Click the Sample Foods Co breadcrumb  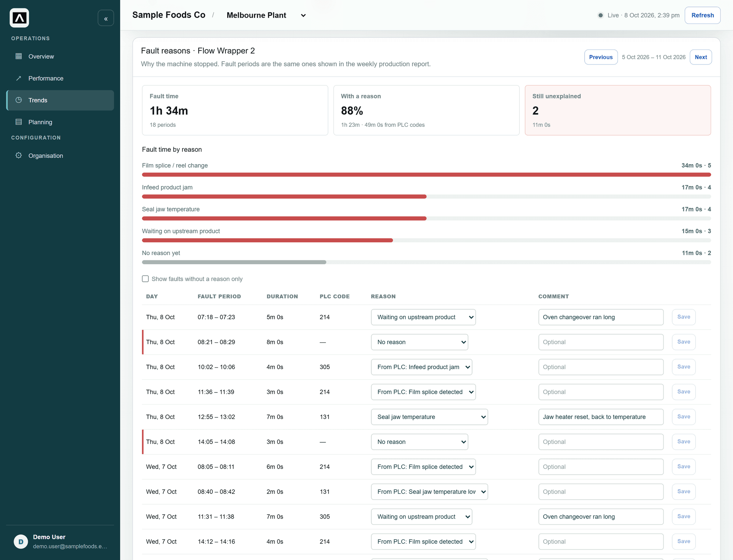[169, 15]
